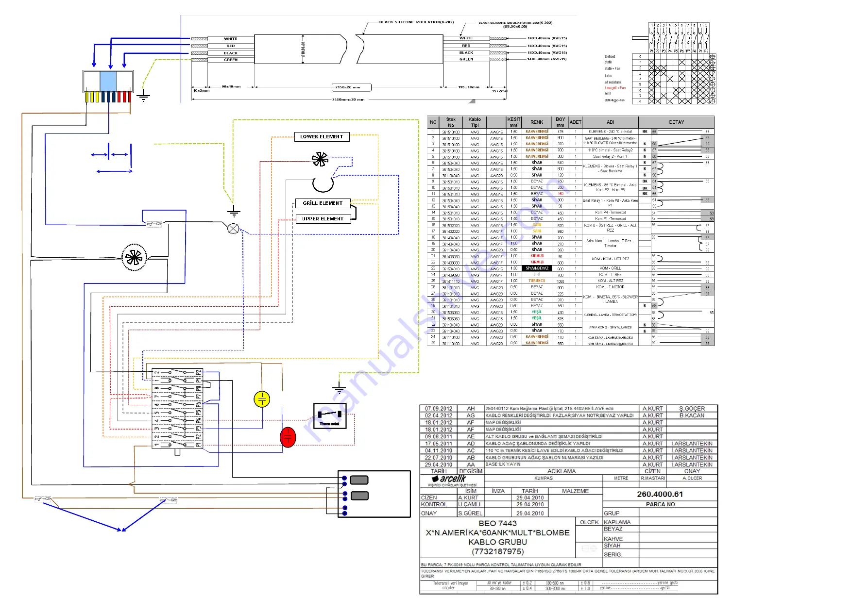
Task: Click the Thermostat switch box
Action: 330,416
